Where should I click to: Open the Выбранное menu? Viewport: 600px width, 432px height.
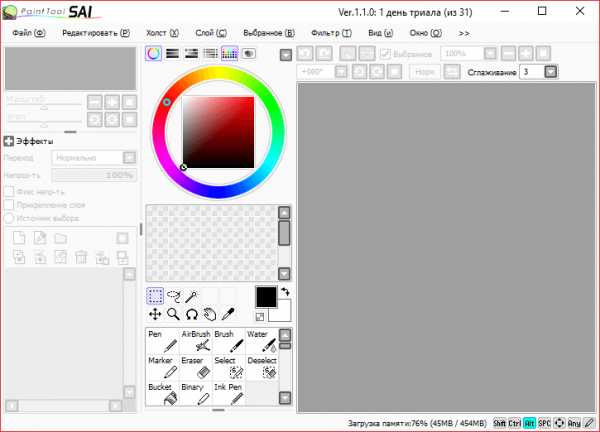(269, 33)
